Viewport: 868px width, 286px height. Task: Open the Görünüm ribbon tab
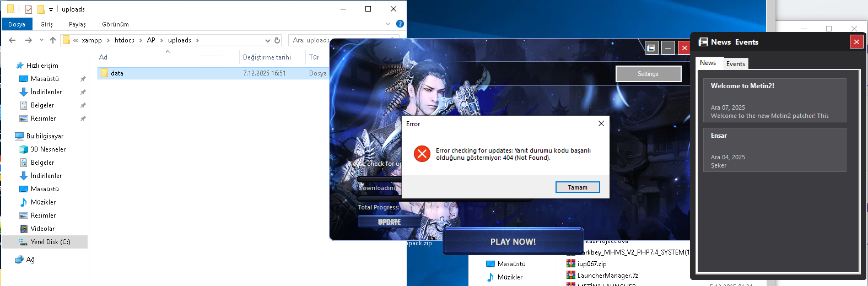pos(115,24)
